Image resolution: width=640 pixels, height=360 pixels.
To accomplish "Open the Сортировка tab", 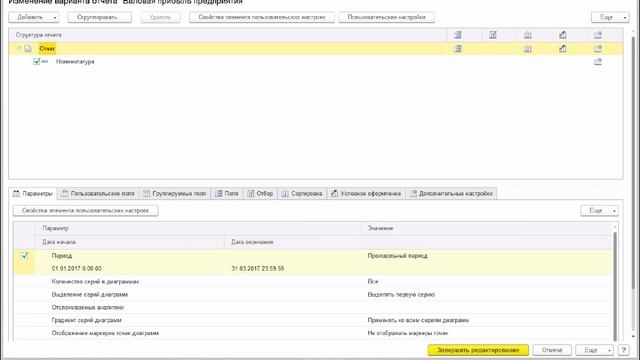I will pyautogui.click(x=302, y=193).
